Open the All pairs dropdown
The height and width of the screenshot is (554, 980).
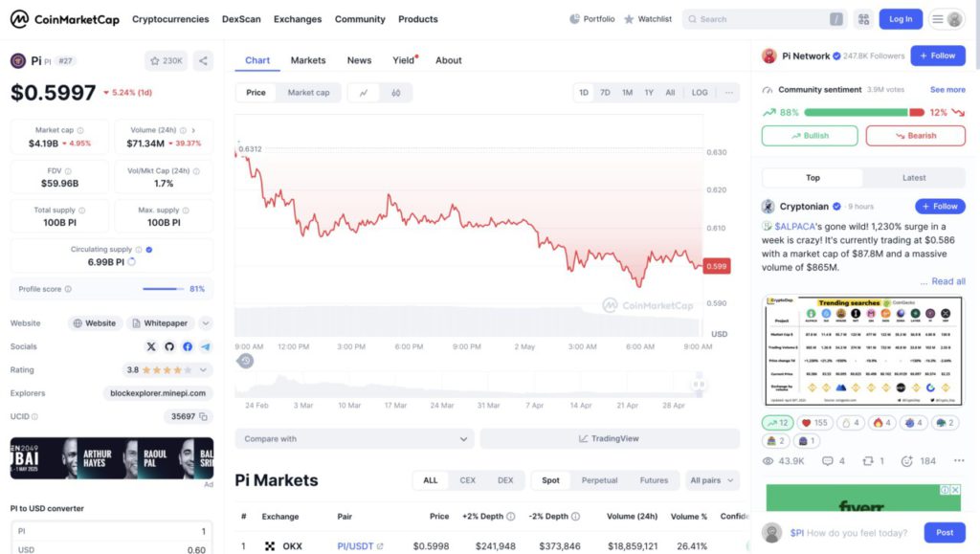pos(712,480)
